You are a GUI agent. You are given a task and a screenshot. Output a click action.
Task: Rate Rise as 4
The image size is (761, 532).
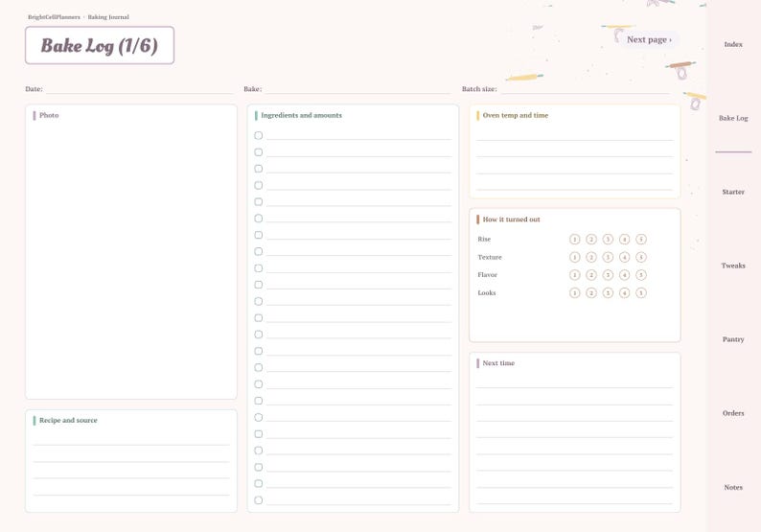point(625,240)
